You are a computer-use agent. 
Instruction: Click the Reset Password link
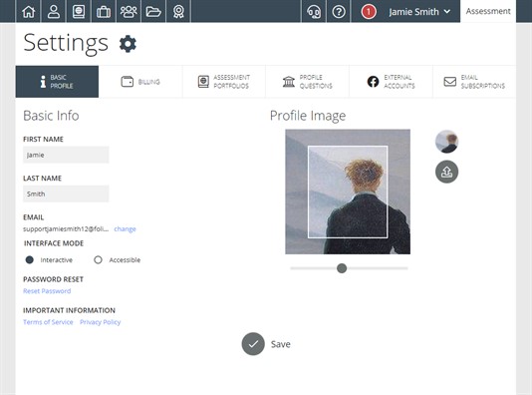pos(47,291)
